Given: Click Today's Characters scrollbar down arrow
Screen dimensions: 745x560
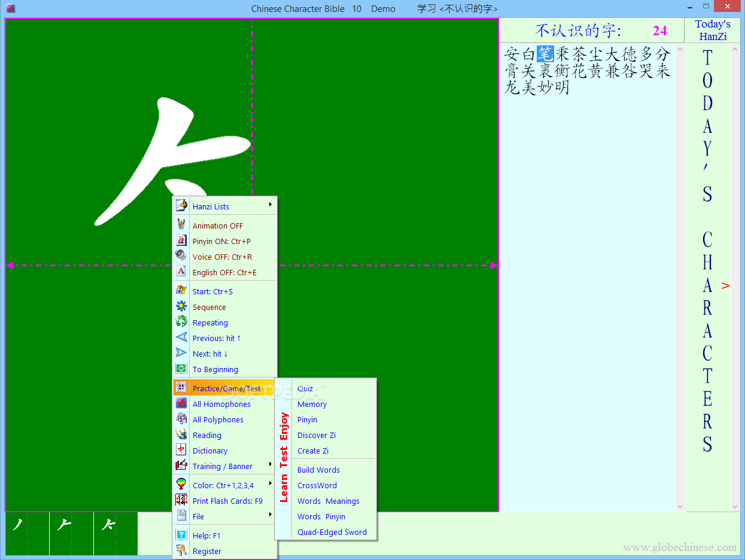Looking at the screenshot, I should click(x=736, y=507).
